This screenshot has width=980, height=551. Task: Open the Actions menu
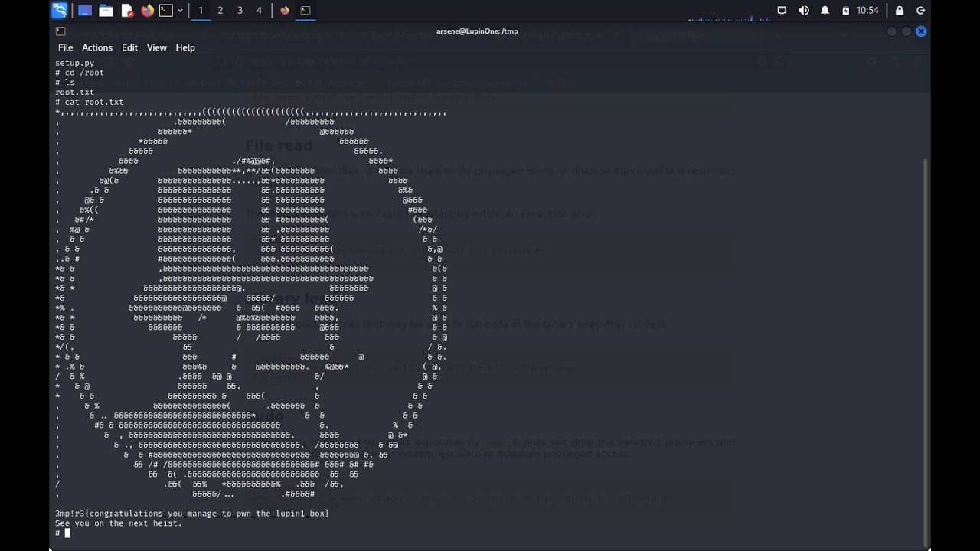(x=97, y=47)
